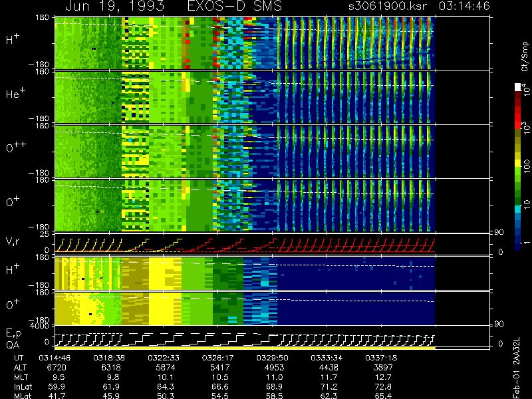Select UT value "0333:34"

(x=327, y=358)
